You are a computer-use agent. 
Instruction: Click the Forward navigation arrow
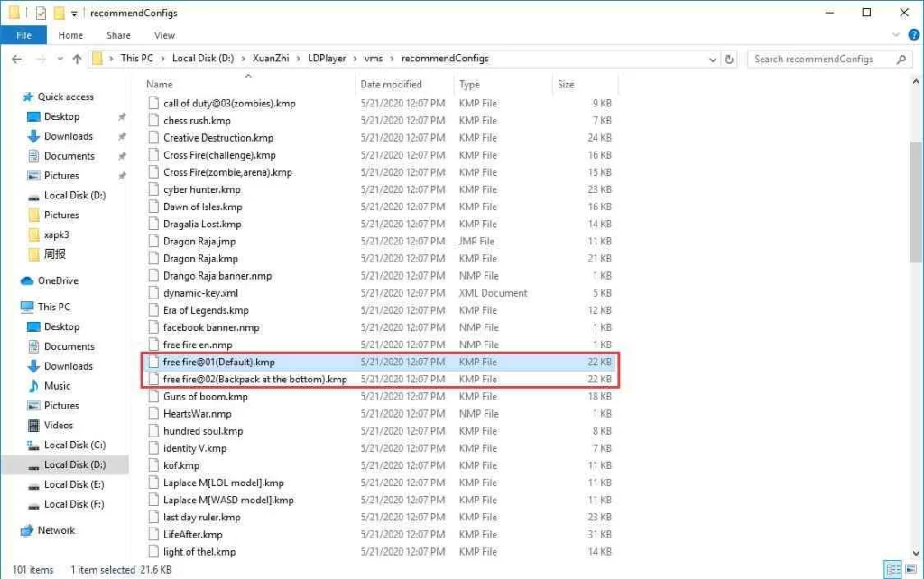click(41, 59)
